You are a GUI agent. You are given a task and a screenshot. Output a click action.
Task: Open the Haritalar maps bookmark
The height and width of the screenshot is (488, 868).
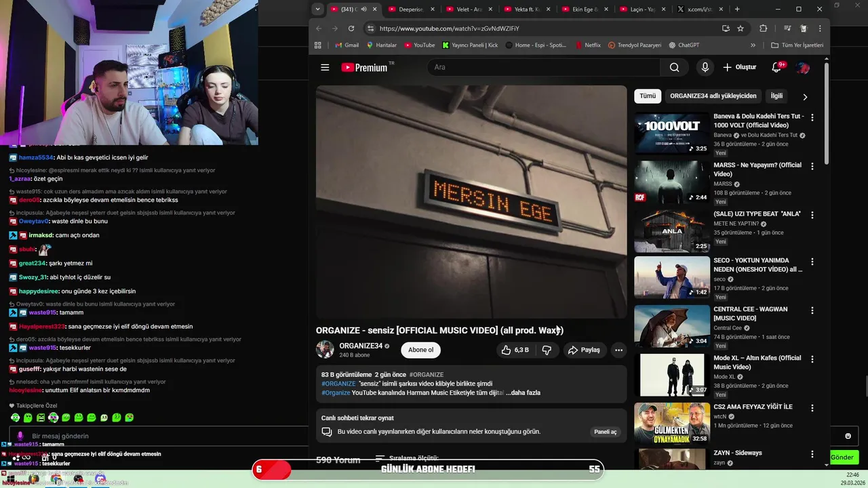pos(381,45)
